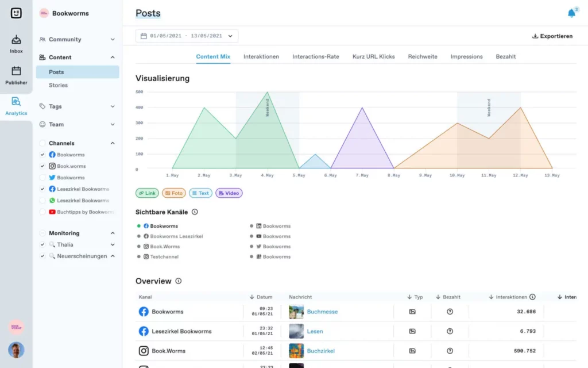588x368 pixels.
Task: Click the smiley app logo icon
Action: [x=16, y=13]
